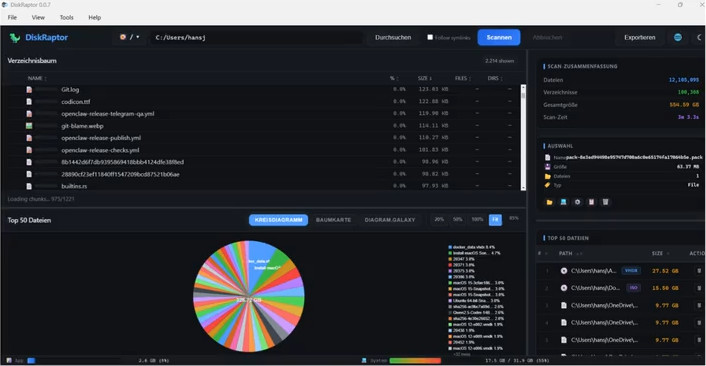This screenshot has height=366, width=706.
Task: Click the trash icon in Auswahl actions
Action: [x=606, y=202]
